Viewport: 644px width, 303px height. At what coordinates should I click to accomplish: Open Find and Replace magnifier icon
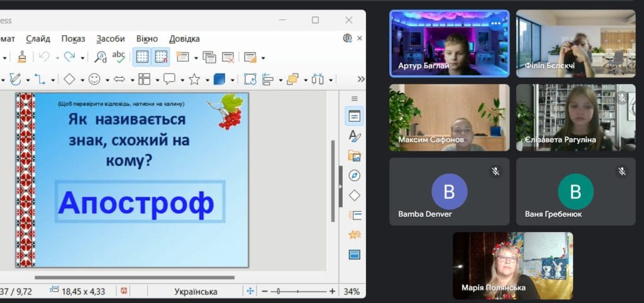click(100, 57)
